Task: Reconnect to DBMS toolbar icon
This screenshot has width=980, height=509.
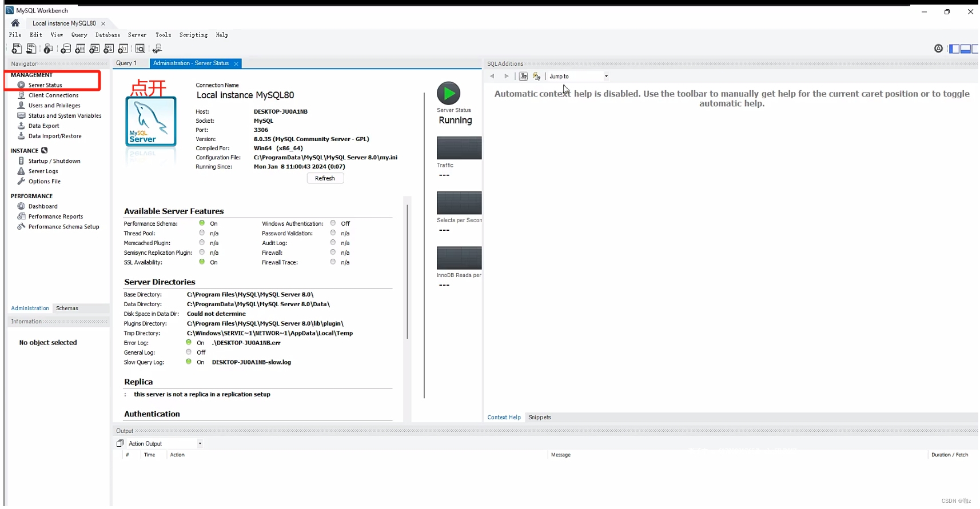Action: pyautogui.click(x=157, y=49)
